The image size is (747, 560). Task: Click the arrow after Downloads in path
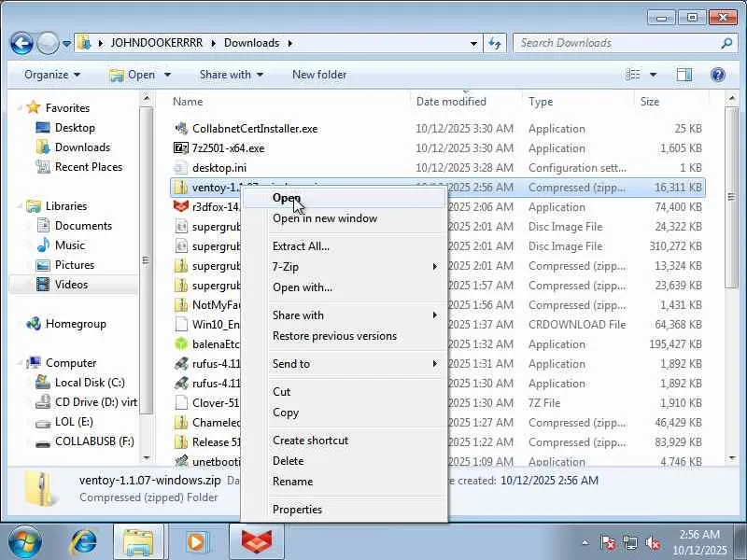[289, 43]
